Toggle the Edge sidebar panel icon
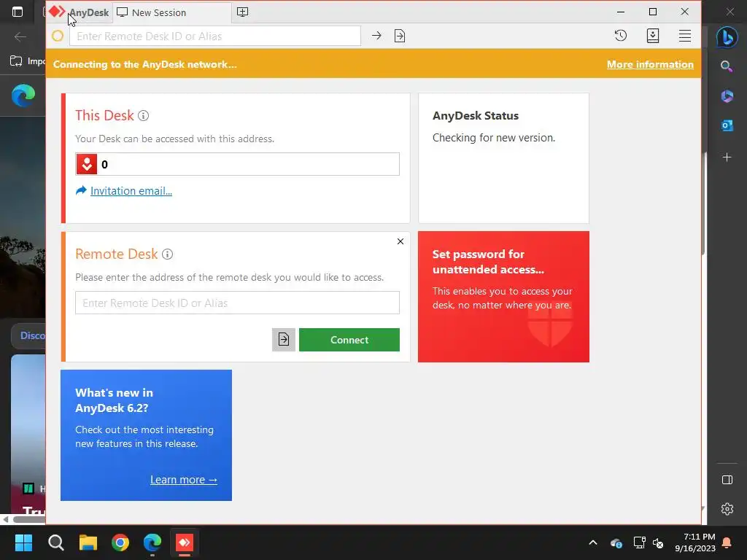Image resolution: width=747 pixels, height=560 pixels. [x=727, y=480]
